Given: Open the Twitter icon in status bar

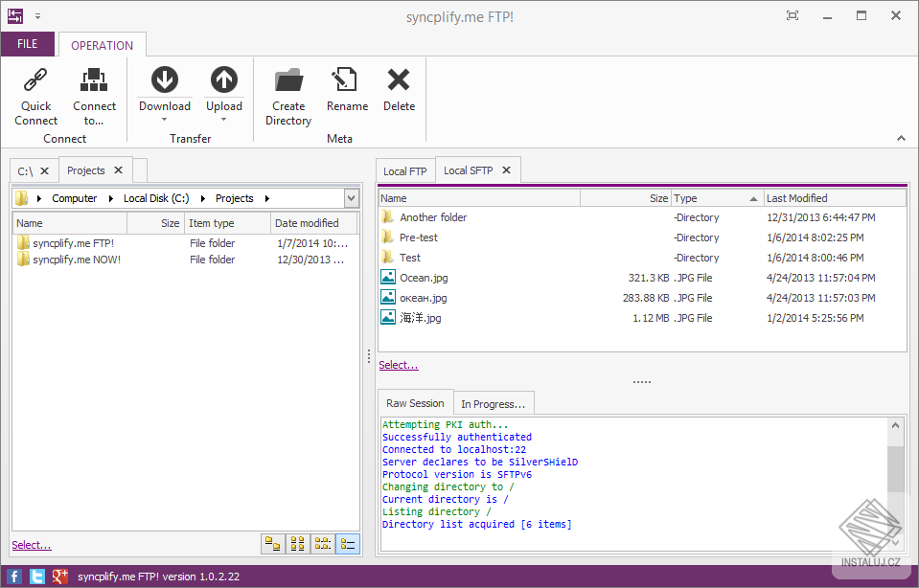Looking at the screenshot, I should (35, 576).
